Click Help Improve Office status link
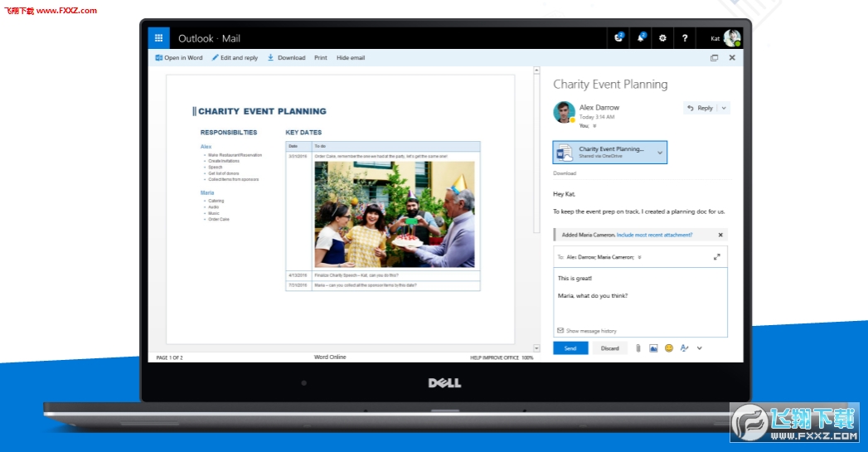868x452 pixels. point(494,357)
